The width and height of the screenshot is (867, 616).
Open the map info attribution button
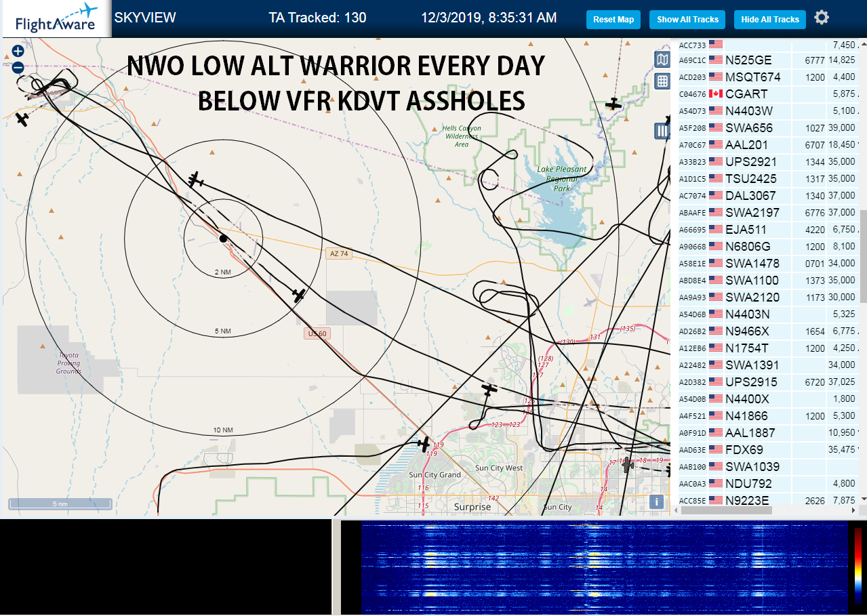click(656, 501)
